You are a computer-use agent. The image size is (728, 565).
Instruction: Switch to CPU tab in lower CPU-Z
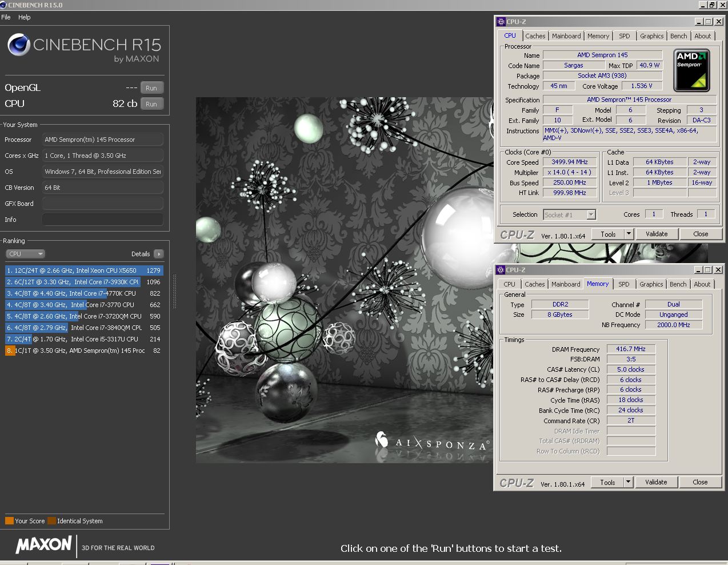pos(509,284)
